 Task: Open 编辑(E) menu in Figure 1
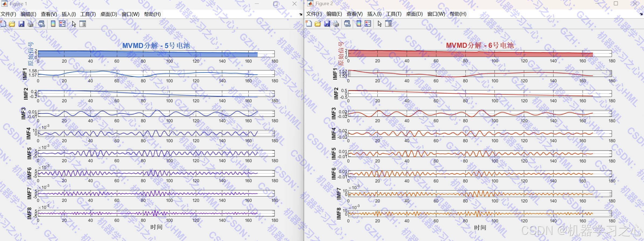coord(28,14)
